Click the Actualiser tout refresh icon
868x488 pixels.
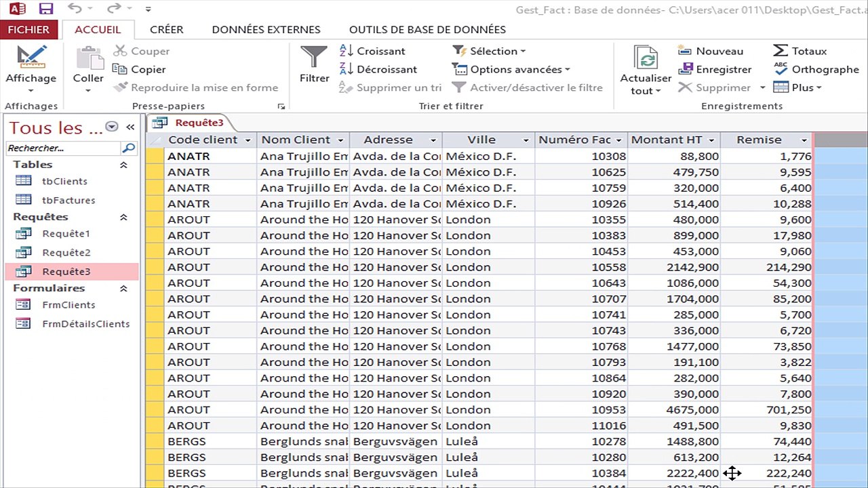[646, 58]
